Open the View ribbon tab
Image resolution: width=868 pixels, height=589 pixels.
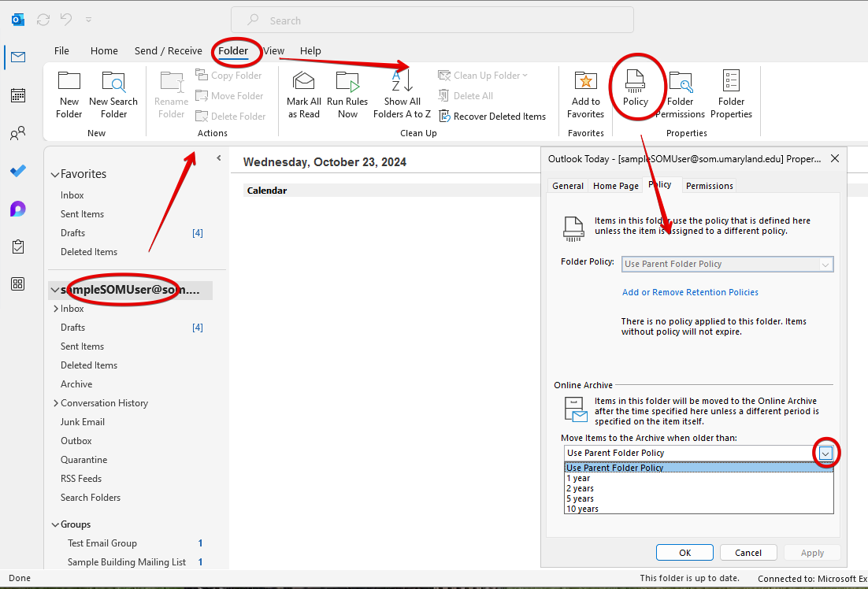click(273, 51)
